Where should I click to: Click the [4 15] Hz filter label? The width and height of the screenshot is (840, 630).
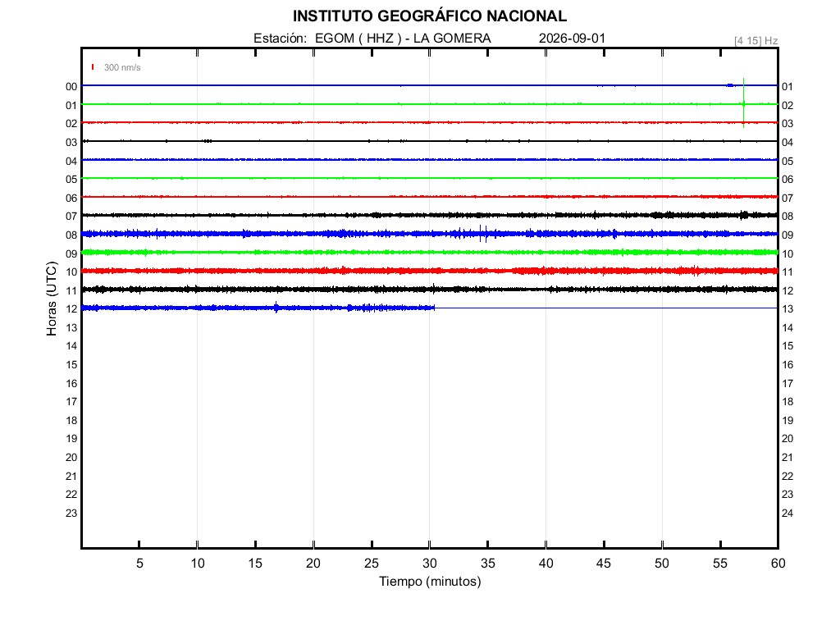(x=756, y=41)
